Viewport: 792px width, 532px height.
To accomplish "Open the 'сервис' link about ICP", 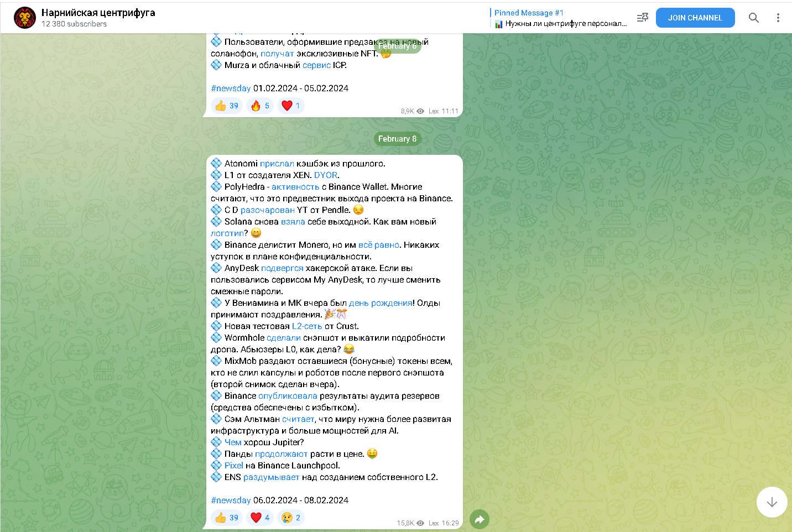I will click(316, 65).
